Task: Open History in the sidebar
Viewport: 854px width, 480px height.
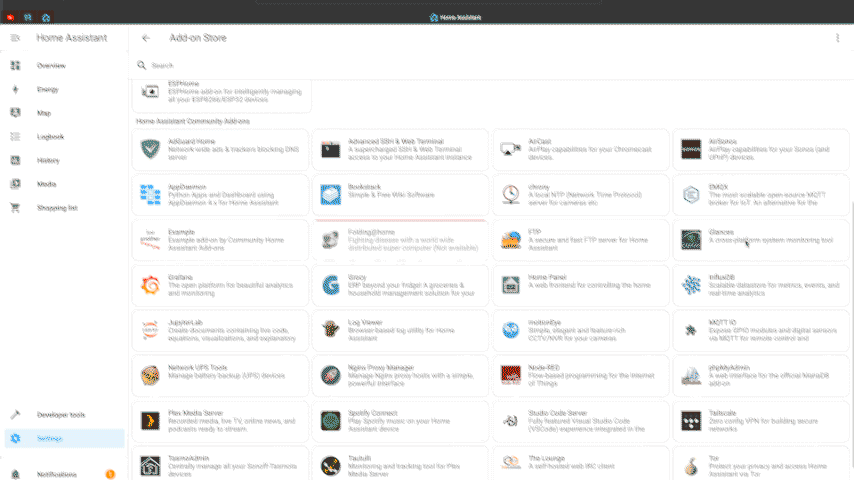Action: [x=64, y=160]
